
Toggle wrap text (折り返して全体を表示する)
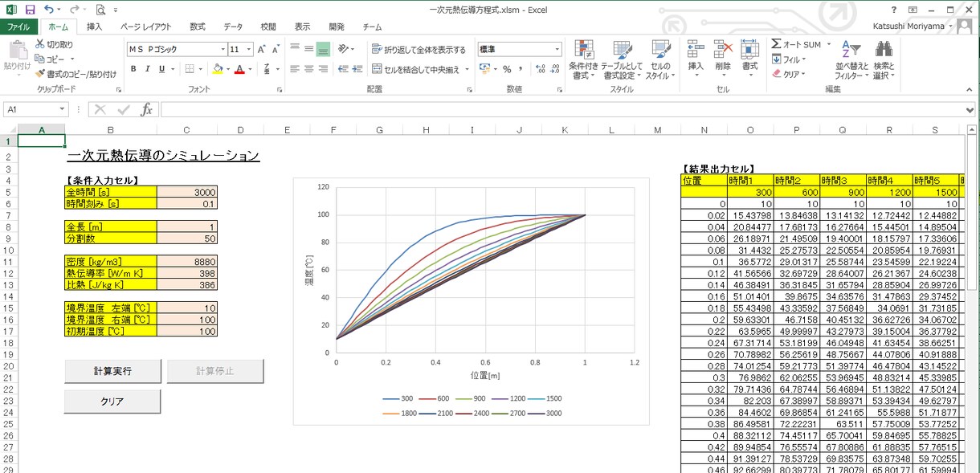419,49
